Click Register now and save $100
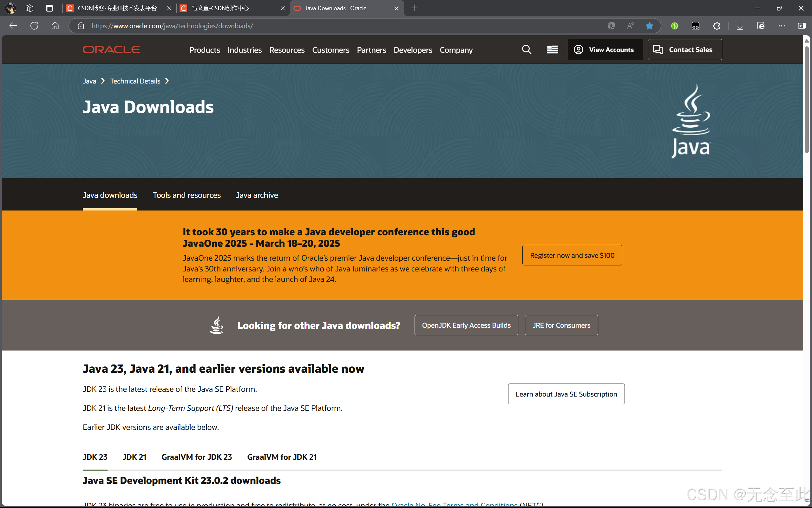Image resolution: width=812 pixels, height=508 pixels. pos(572,255)
